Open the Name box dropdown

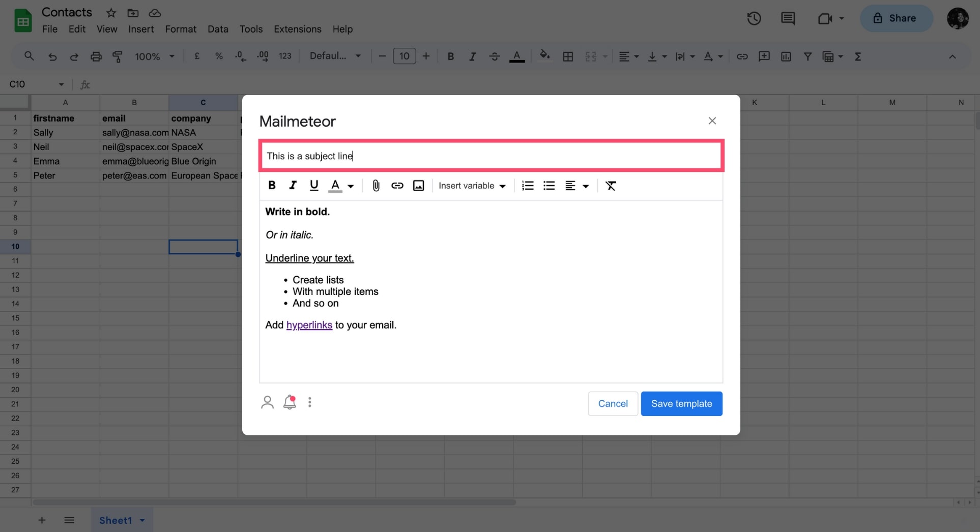(61, 84)
